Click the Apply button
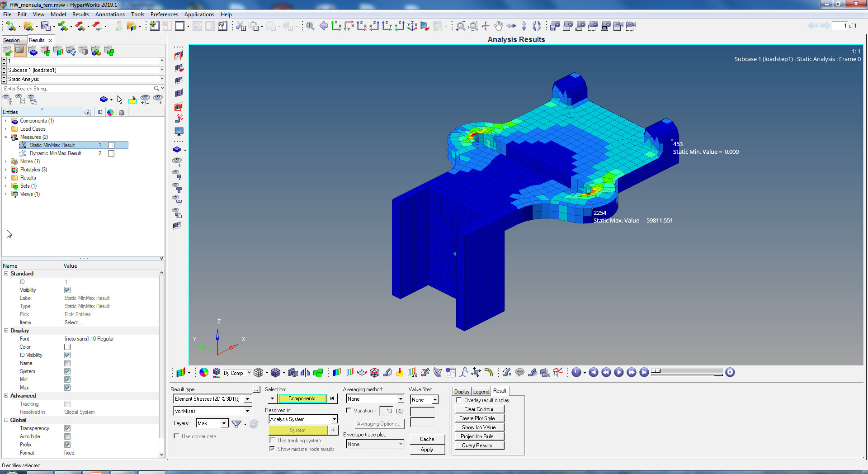The image size is (868, 474). pyautogui.click(x=427, y=450)
